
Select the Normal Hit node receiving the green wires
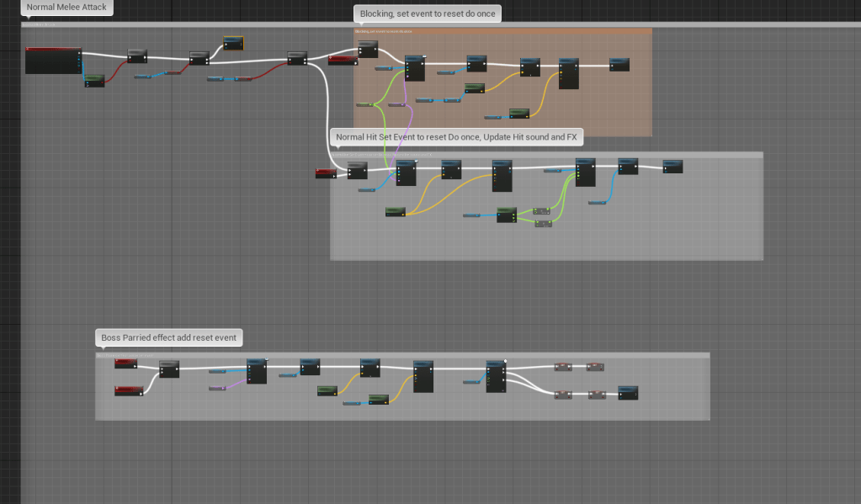tap(585, 172)
